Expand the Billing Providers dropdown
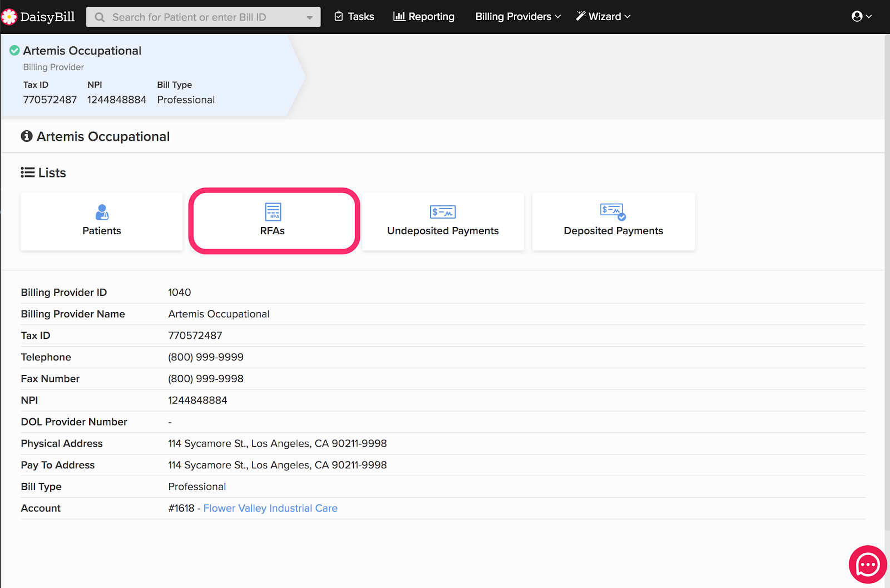 tap(518, 17)
